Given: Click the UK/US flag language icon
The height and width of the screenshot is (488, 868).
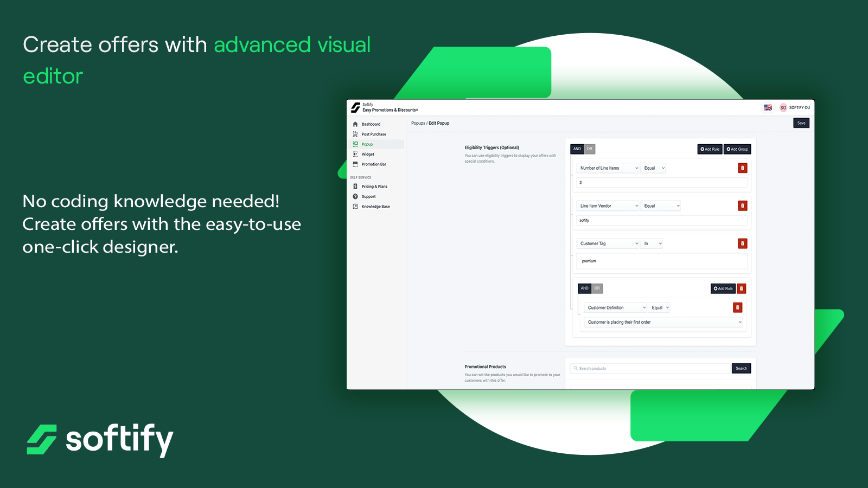Looking at the screenshot, I should point(768,107).
